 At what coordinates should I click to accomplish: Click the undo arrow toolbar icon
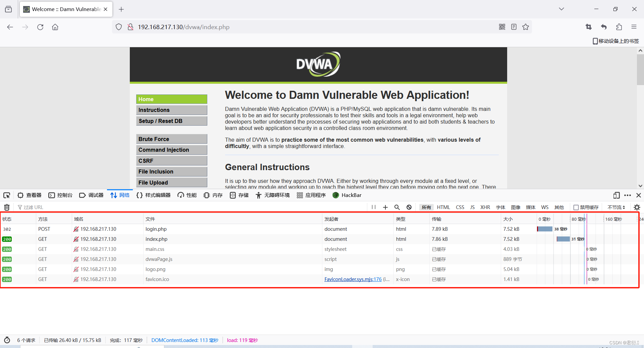coord(604,27)
